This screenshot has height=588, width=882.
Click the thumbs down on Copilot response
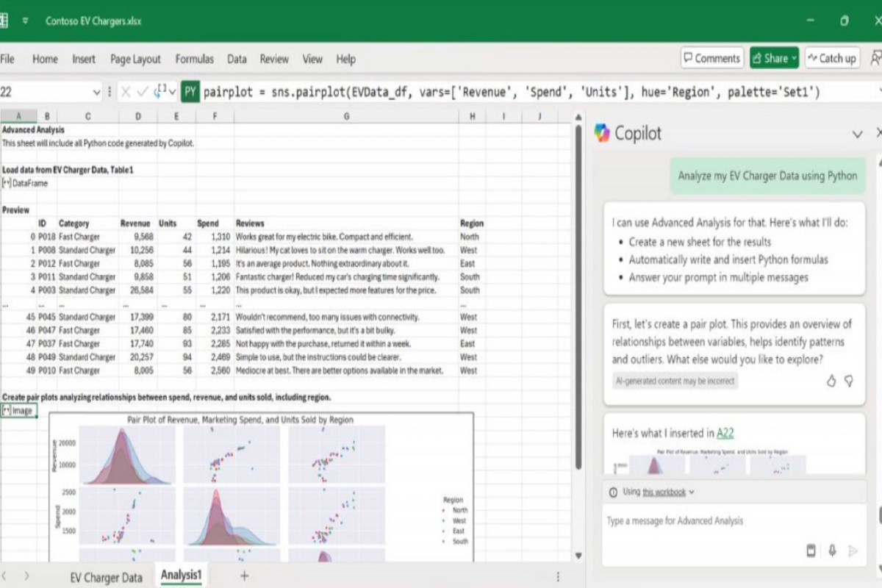[850, 381]
